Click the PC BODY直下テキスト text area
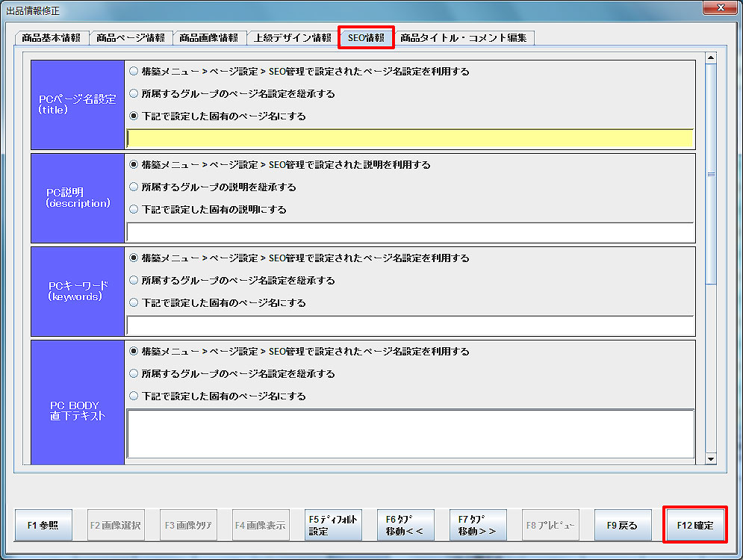The image size is (743, 560). click(x=410, y=433)
